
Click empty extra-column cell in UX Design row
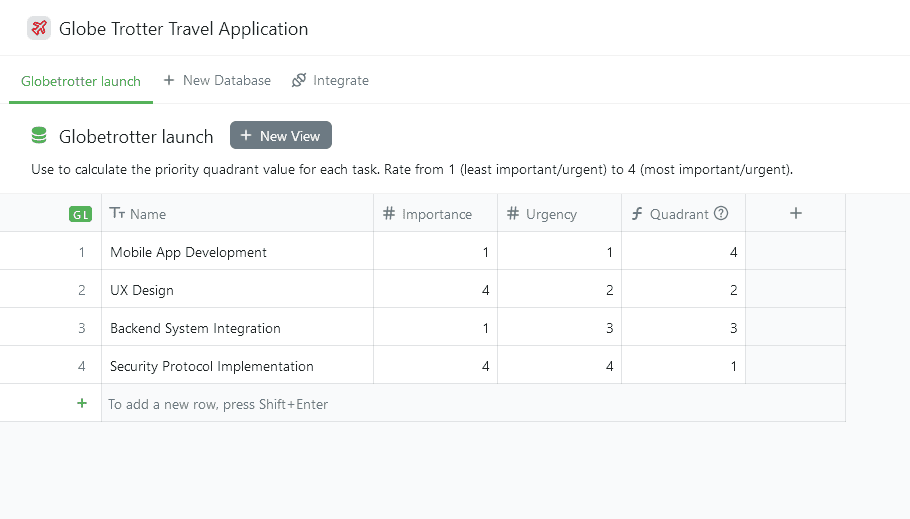tap(796, 289)
